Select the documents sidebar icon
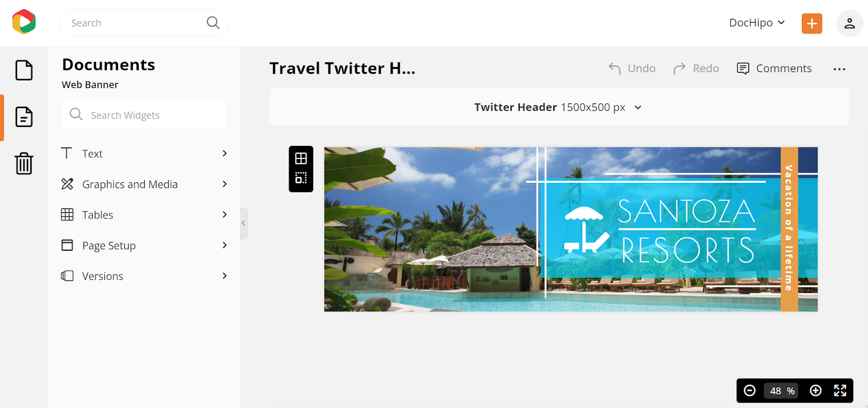 (24, 117)
